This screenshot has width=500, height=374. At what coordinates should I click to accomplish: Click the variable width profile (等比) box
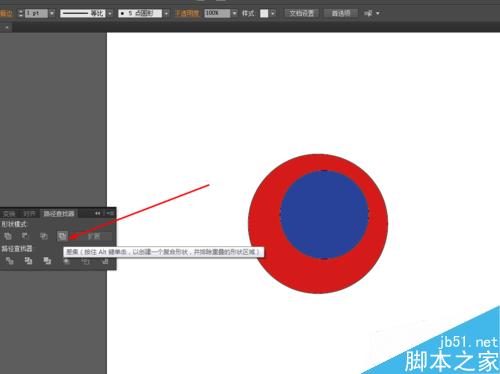coord(83,13)
